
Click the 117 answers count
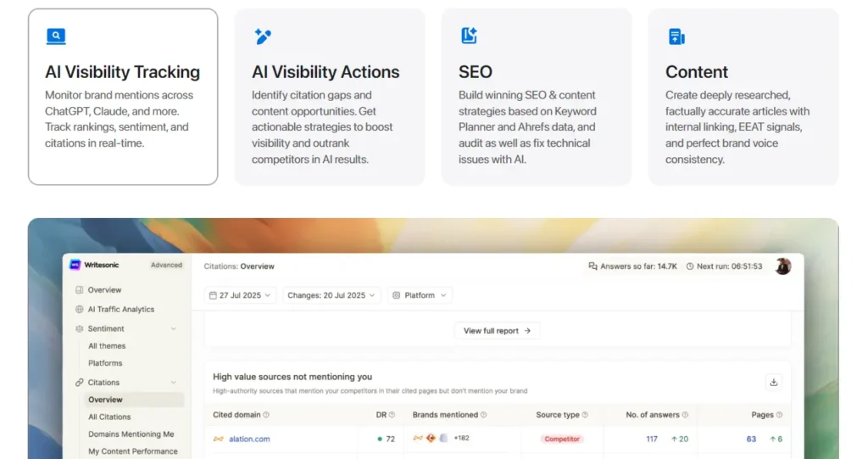(652, 439)
